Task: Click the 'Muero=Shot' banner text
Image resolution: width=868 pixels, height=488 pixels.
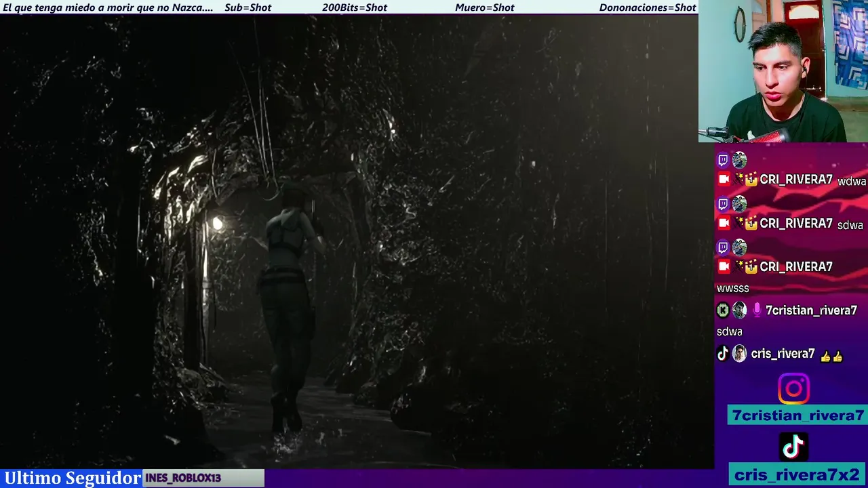Action: coord(485,7)
